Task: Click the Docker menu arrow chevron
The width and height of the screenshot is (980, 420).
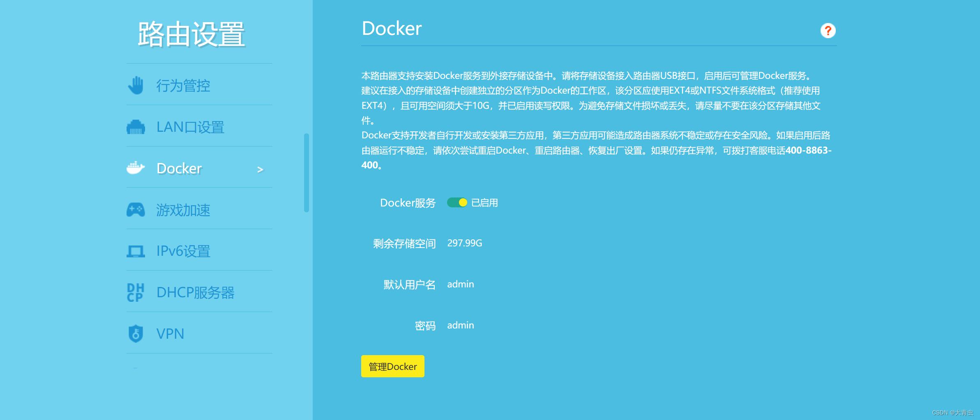Action: pyautogui.click(x=260, y=169)
